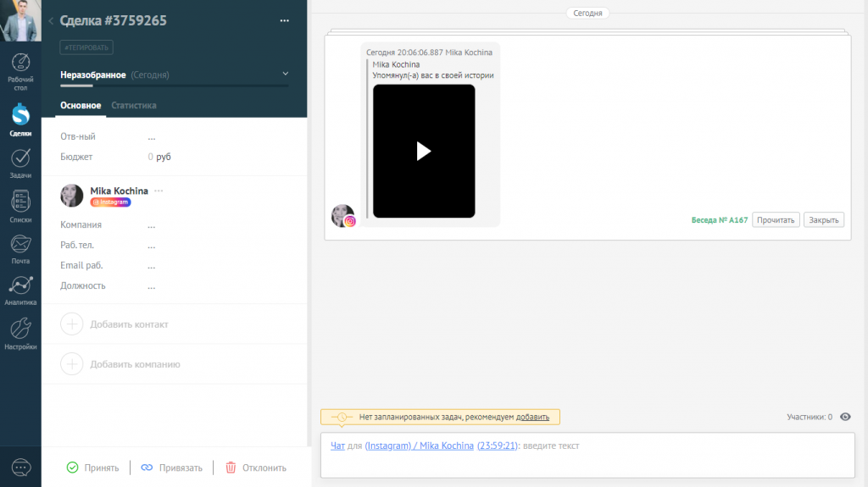
Task: Open the Сделки section in sidebar
Action: tap(20, 120)
